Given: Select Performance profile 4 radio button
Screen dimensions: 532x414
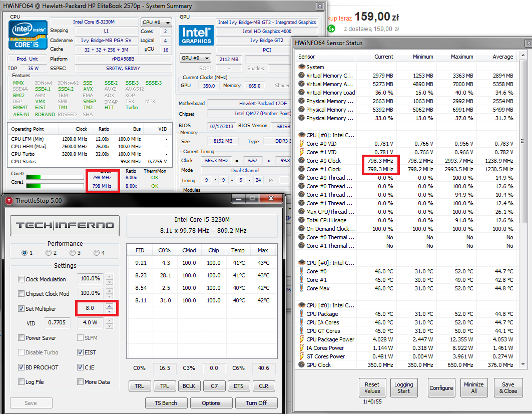Looking at the screenshot, I should [x=97, y=253].
